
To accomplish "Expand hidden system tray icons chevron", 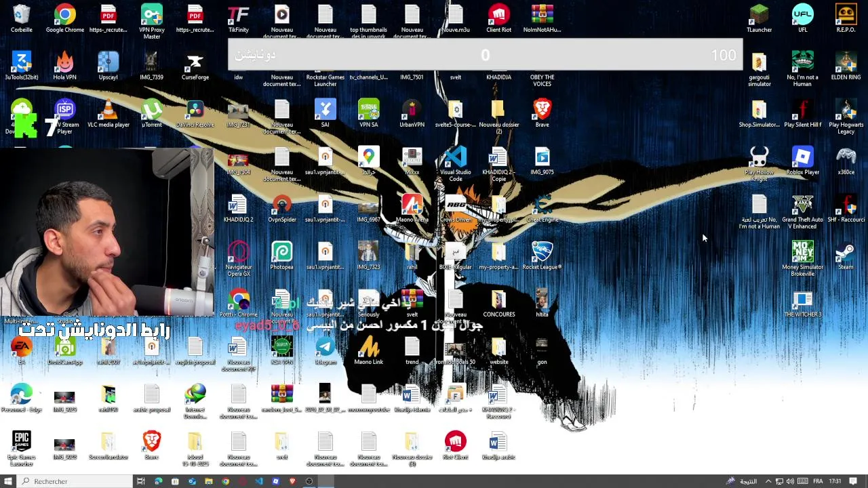I will (x=768, y=481).
